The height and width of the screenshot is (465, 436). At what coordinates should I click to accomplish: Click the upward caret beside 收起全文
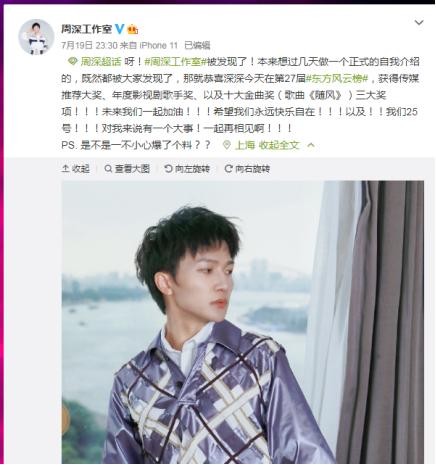click(x=311, y=145)
